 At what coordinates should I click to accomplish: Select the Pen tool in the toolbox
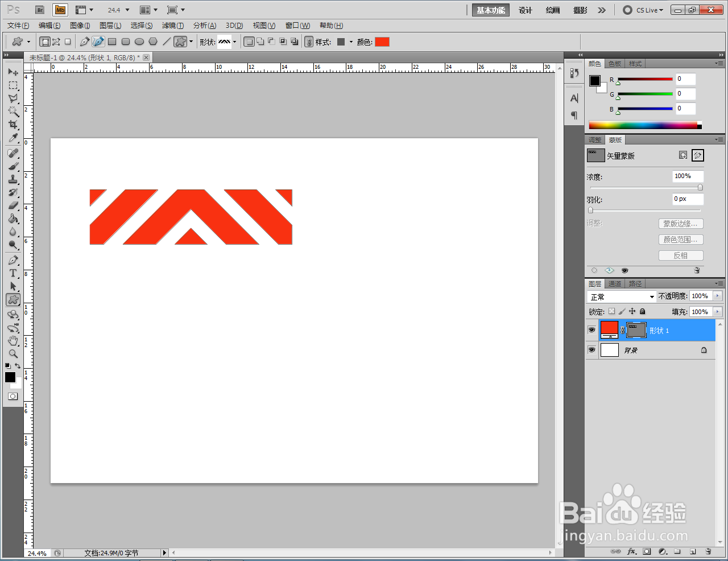pos(13,260)
